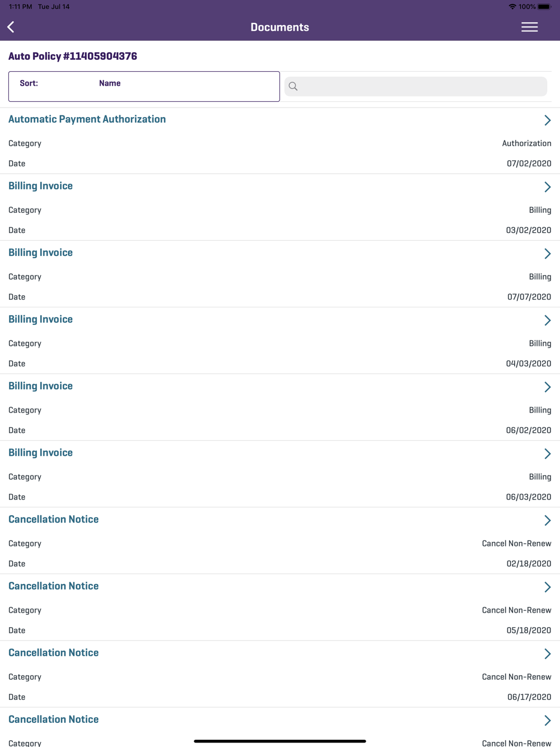Open Billing Invoice dated 03/02/2020
The image size is (560, 747).
[x=40, y=186]
